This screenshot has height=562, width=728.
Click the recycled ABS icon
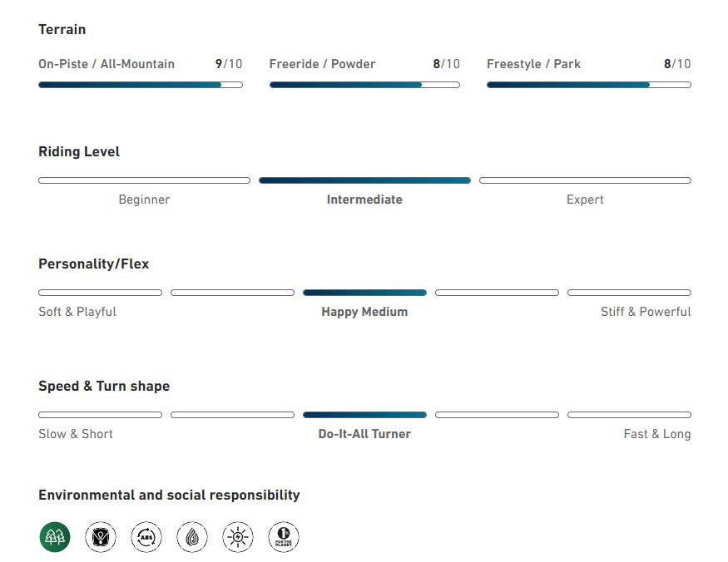click(x=146, y=537)
